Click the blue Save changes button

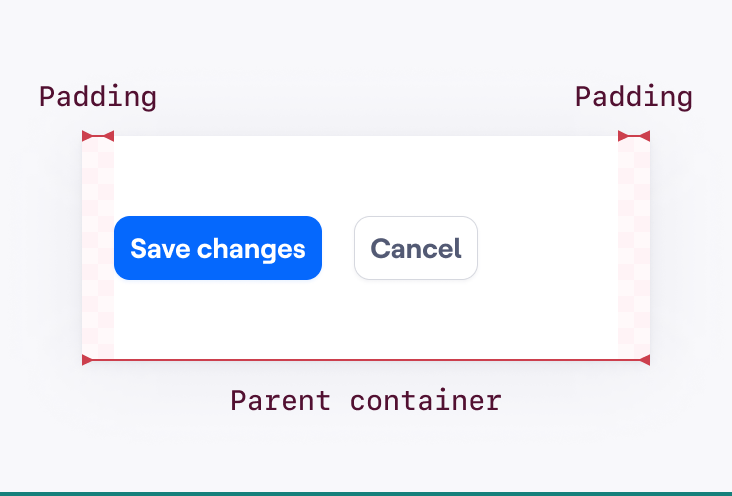click(x=218, y=248)
